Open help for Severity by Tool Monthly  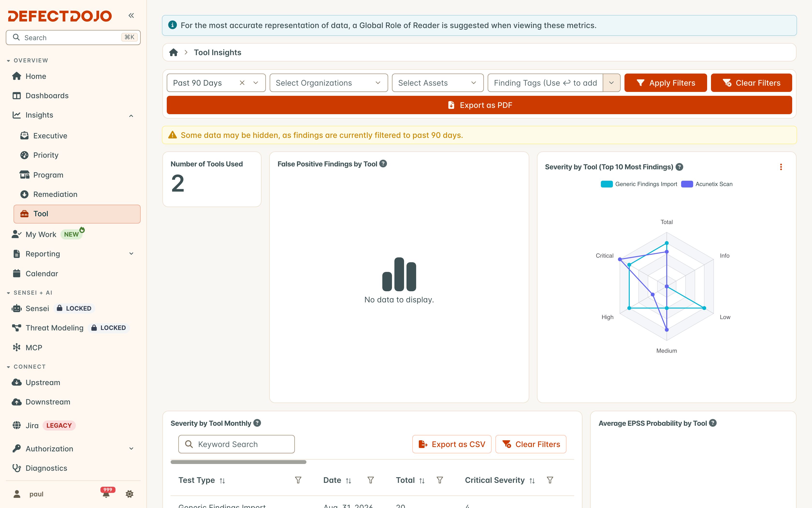click(x=257, y=423)
